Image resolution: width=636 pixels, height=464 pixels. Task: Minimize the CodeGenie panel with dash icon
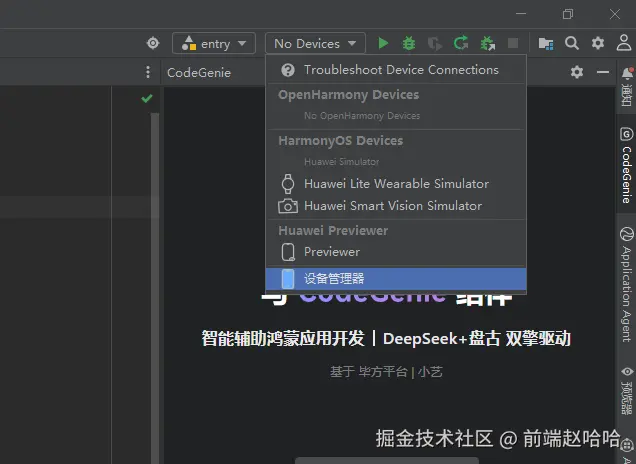click(603, 72)
